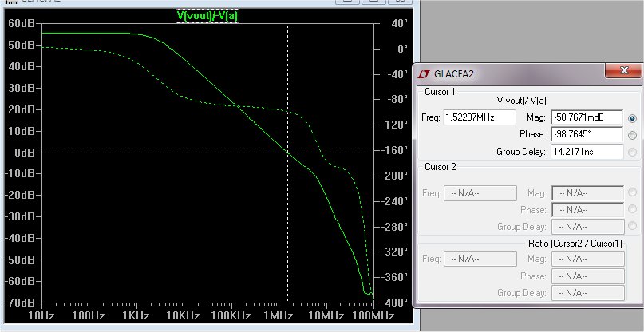
Task: Click the -30dB label on left axis
Action: (20, 216)
